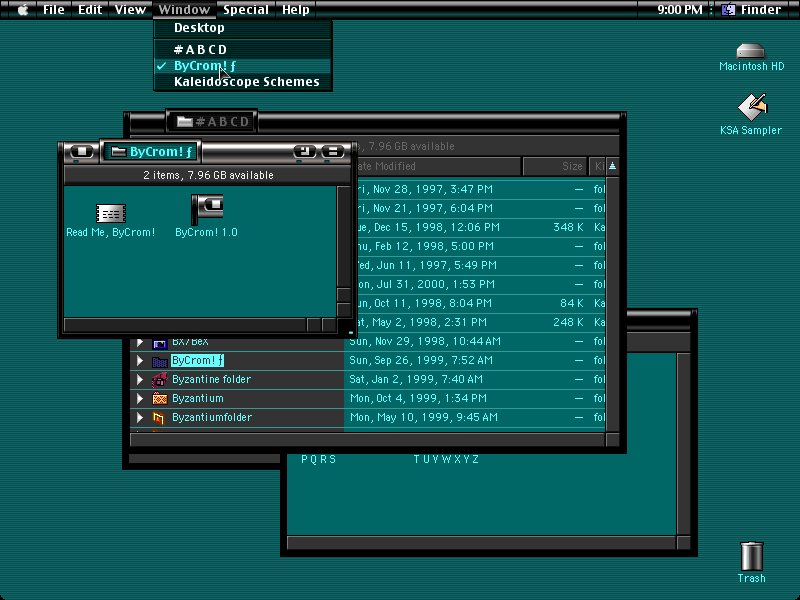Expand the Byzantine folder disclosure triangle
This screenshot has height=600, width=800.
140,380
